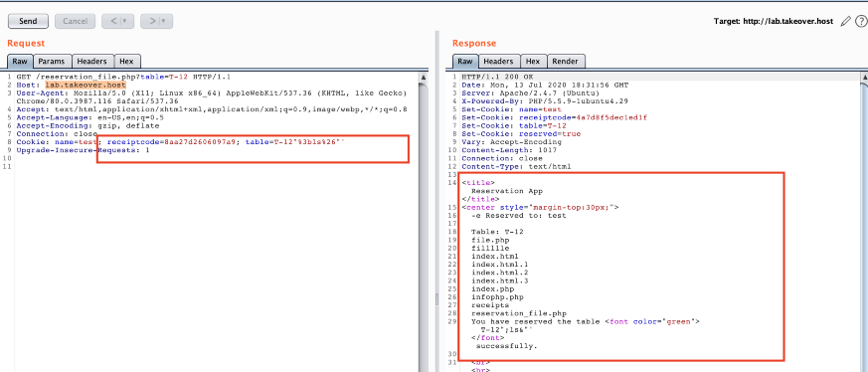Click the index.html.3 listing line
The image size is (868, 372).
coord(500,280)
